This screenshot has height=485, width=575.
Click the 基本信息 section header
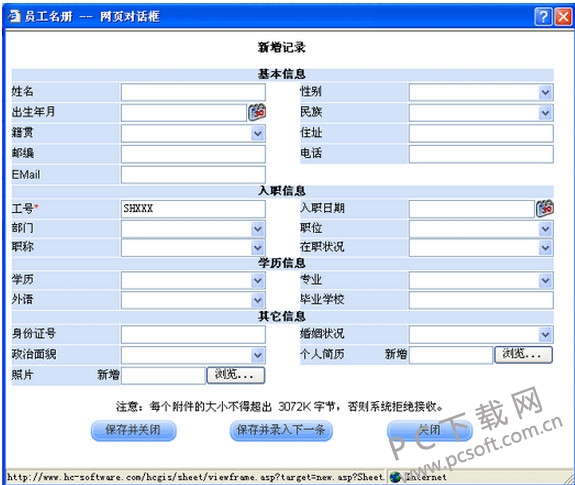pos(282,74)
